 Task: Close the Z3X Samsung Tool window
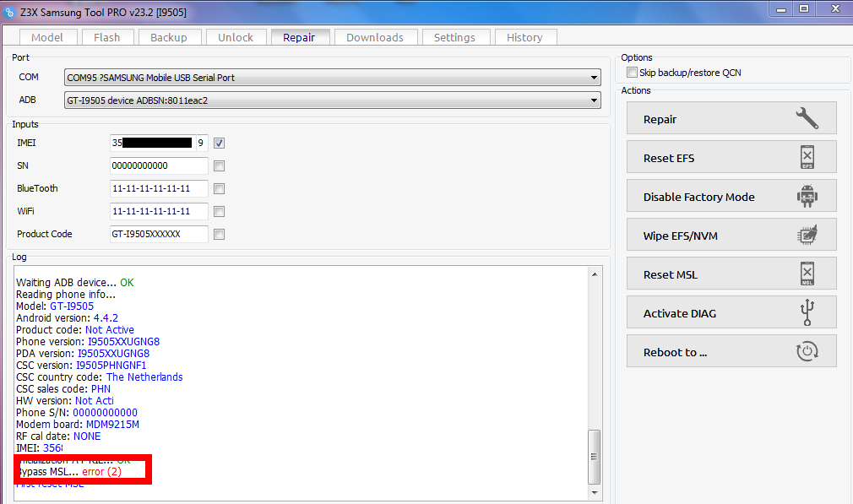tap(835, 8)
